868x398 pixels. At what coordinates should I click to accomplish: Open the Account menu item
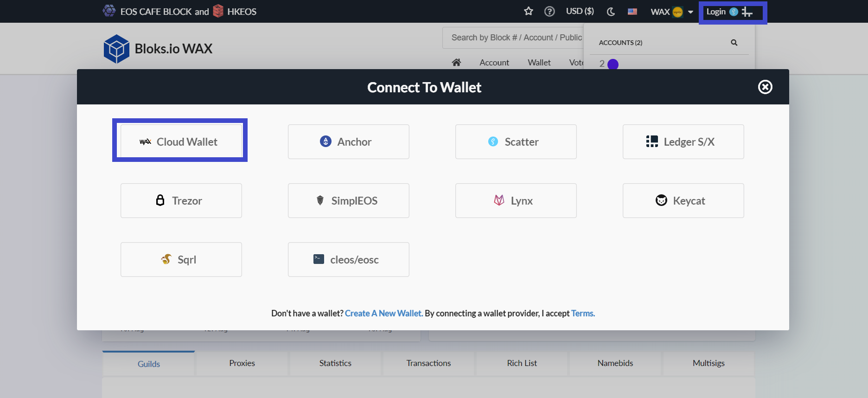(x=494, y=62)
